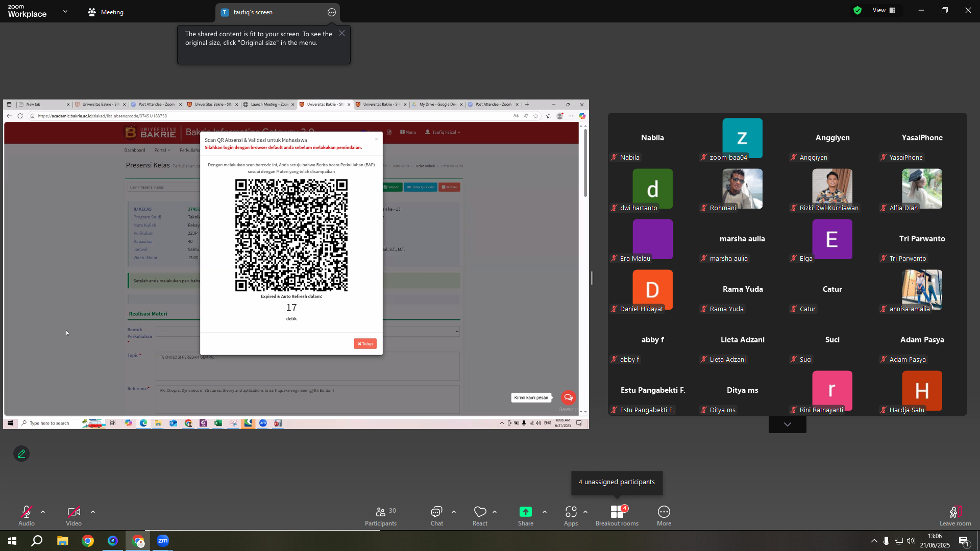Select the My Drive - Google Drive tab
This screenshot has width=980, height=551.
coord(437,104)
